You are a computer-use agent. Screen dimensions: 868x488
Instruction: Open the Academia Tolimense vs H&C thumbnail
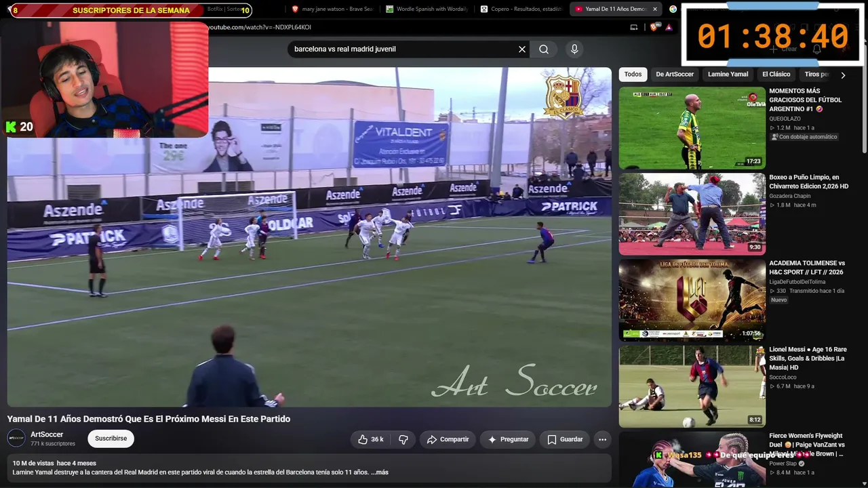tap(692, 300)
